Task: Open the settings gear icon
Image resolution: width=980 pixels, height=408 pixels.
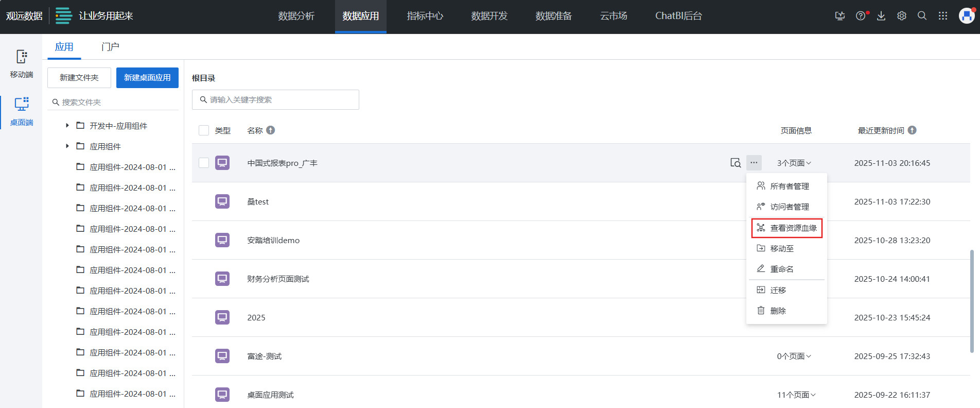Action: coord(902,16)
